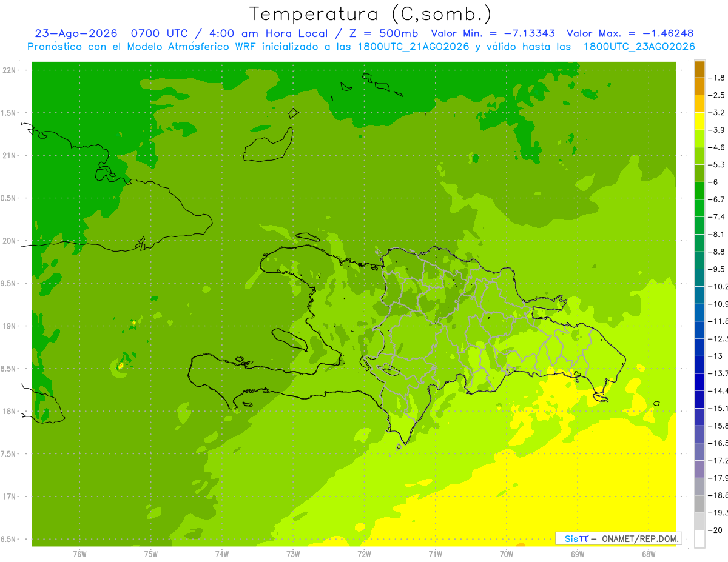The image size is (728, 562).
Task: Click "1800UTC_23AGO2026" valid-until time text
Action: tap(639, 47)
